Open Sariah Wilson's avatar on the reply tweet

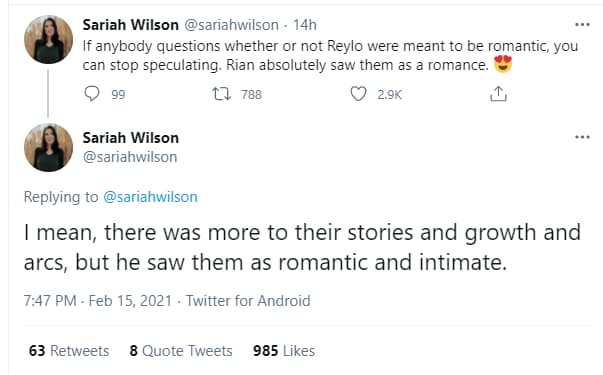coord(48,147)
